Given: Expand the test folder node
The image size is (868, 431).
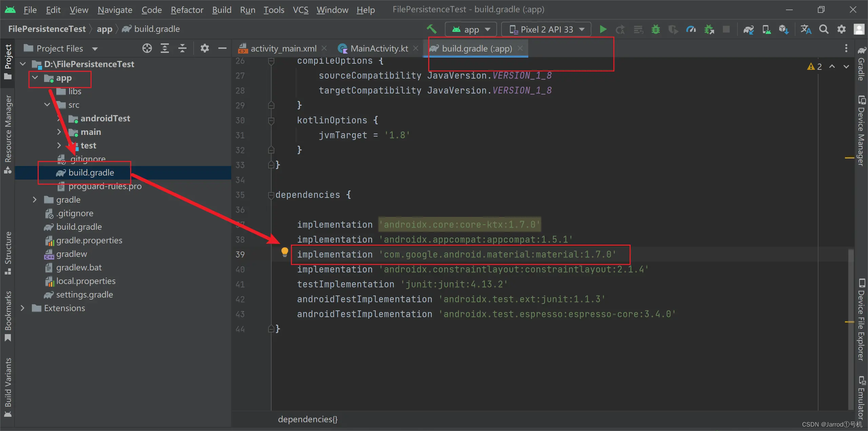Looking at the screenshot, I should tap(59, 145).
